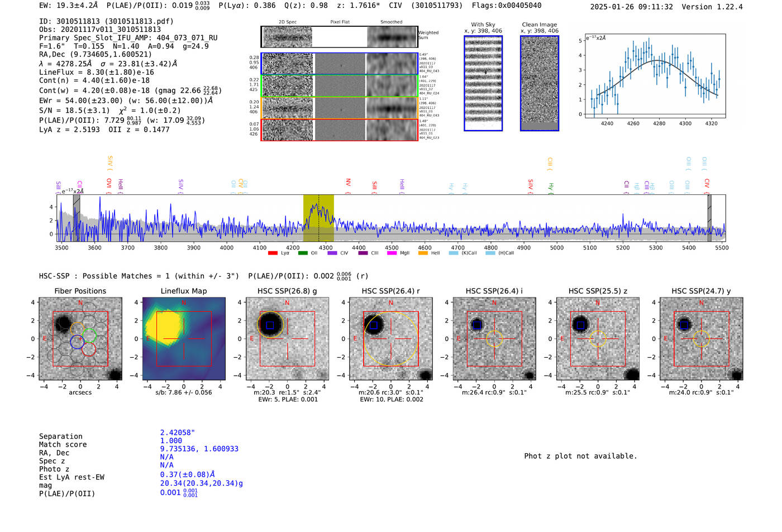Click the EW: 19.3±4.2Å header value
The height and width of the screenshot is (532, 782).
click(x=69, y=6)
